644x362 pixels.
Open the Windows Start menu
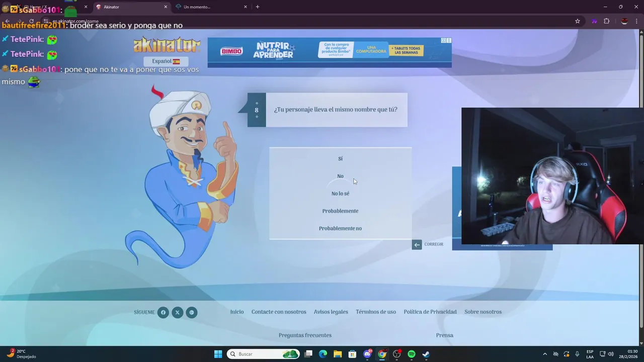[218, 354]
